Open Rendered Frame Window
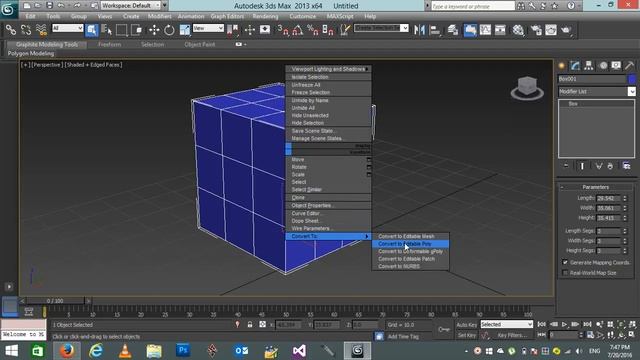 click(551, 30)
